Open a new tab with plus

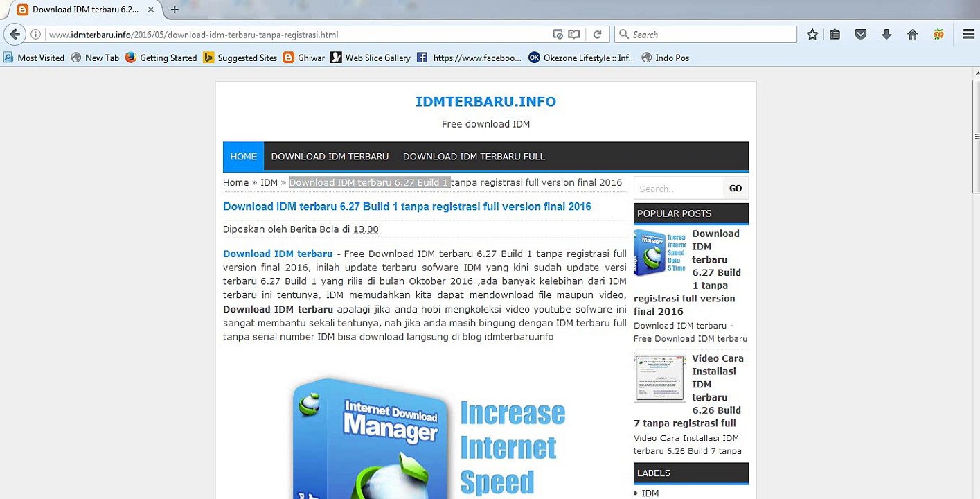coord(175,10)
